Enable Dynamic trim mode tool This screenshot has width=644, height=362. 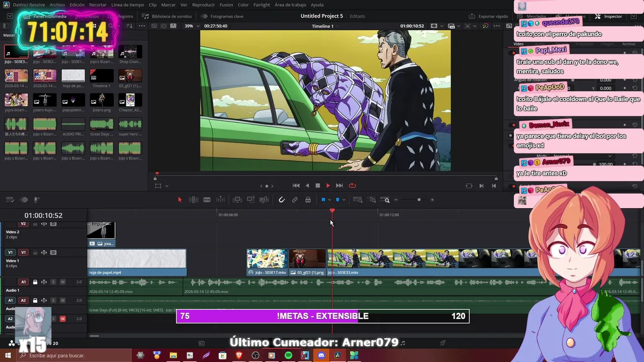207,200
